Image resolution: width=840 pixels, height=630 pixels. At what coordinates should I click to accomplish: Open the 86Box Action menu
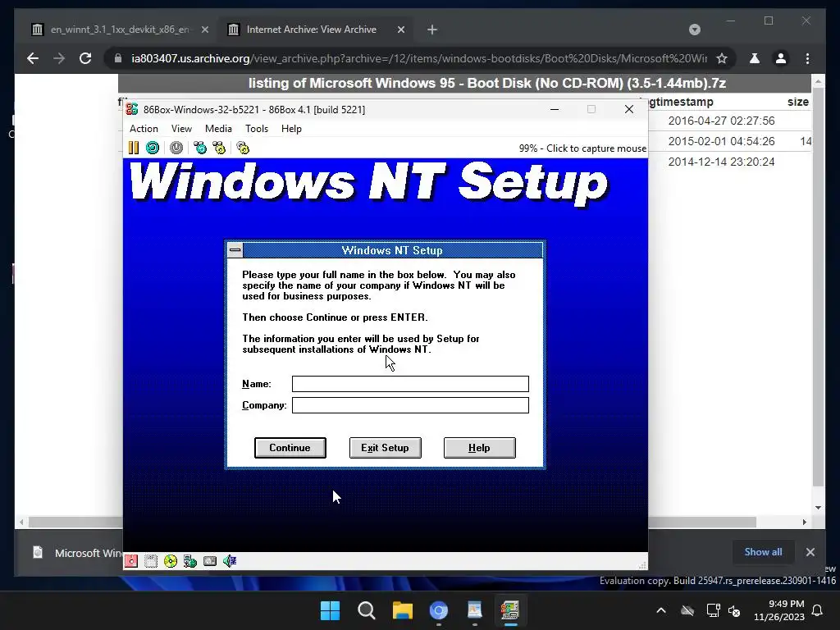(x=144, y=129)
